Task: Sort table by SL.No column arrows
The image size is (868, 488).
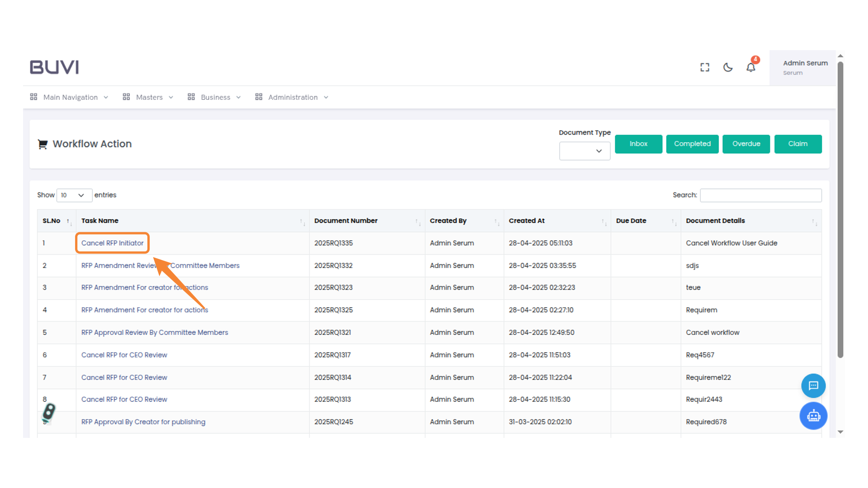Action: tap(69, 221)
